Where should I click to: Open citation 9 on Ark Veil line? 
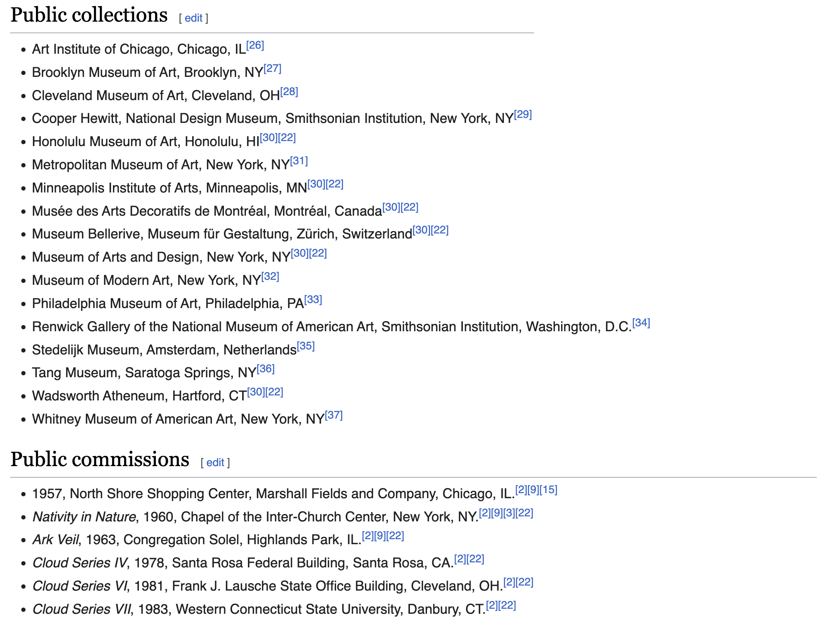380,536
